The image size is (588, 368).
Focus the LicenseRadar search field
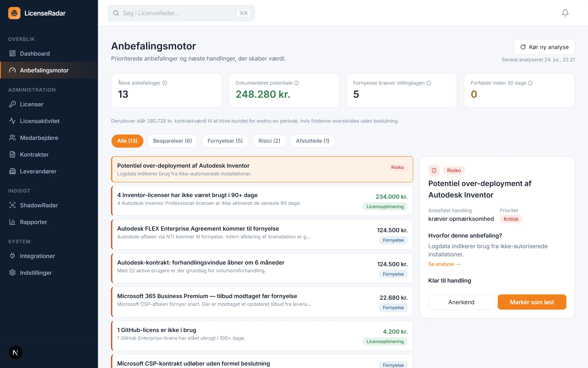[x=181, y=13]
